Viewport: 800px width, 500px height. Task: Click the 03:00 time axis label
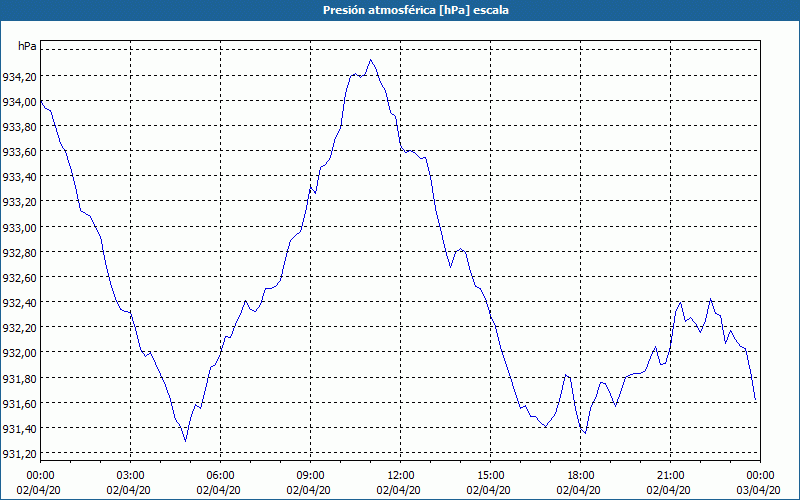(x=131, y=476)
